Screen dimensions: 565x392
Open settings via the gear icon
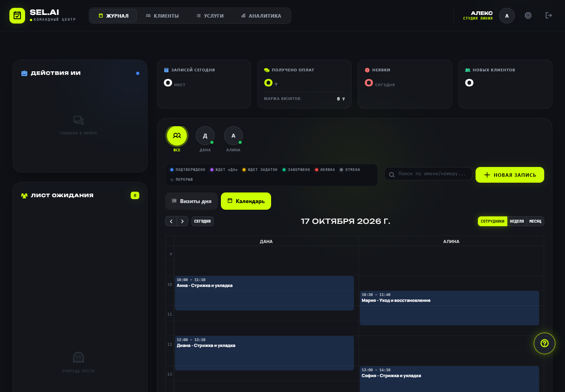pos(528,16)
